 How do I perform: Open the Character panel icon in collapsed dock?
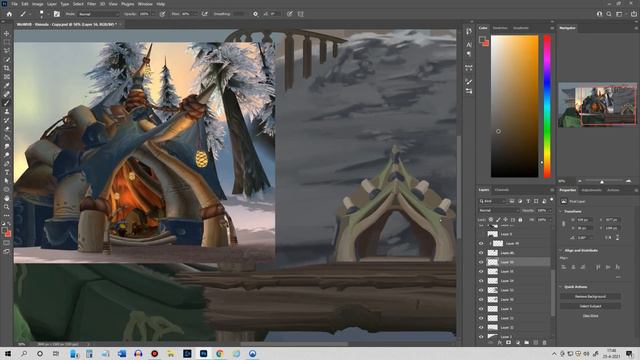pos(469,44)
